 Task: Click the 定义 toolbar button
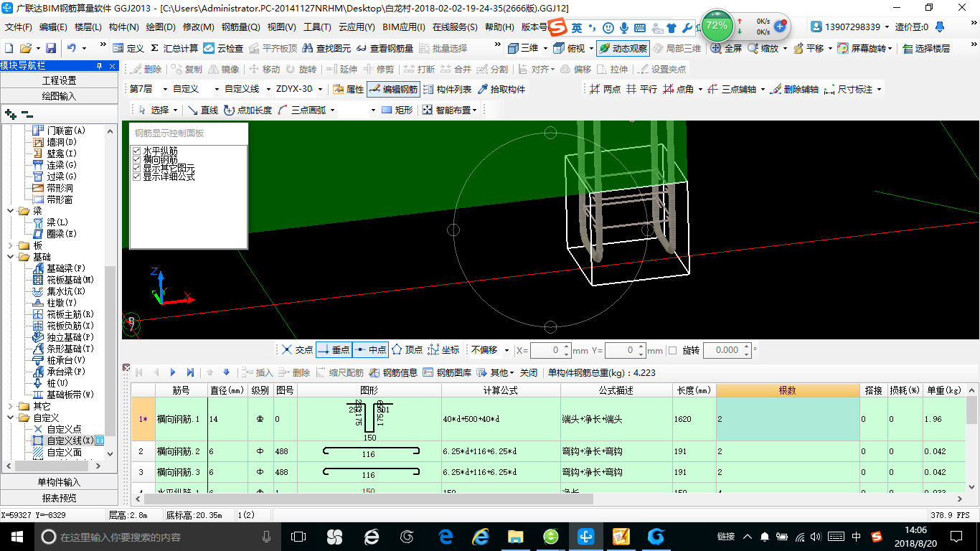(129, 48)
